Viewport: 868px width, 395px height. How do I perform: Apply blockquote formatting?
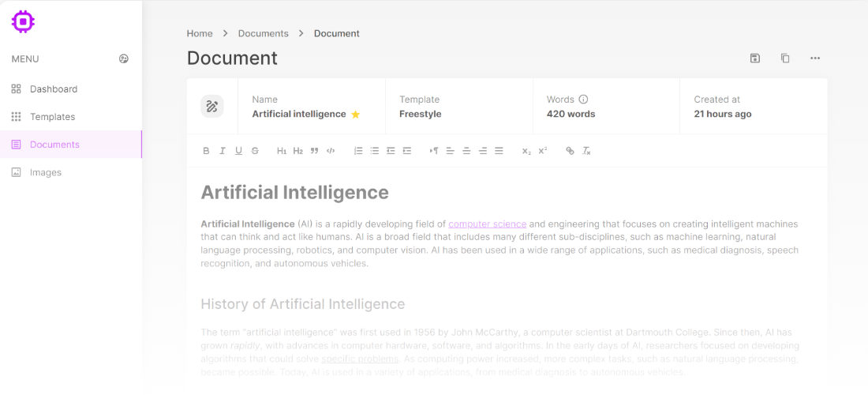pyautogui.click(x=314, y=151)
